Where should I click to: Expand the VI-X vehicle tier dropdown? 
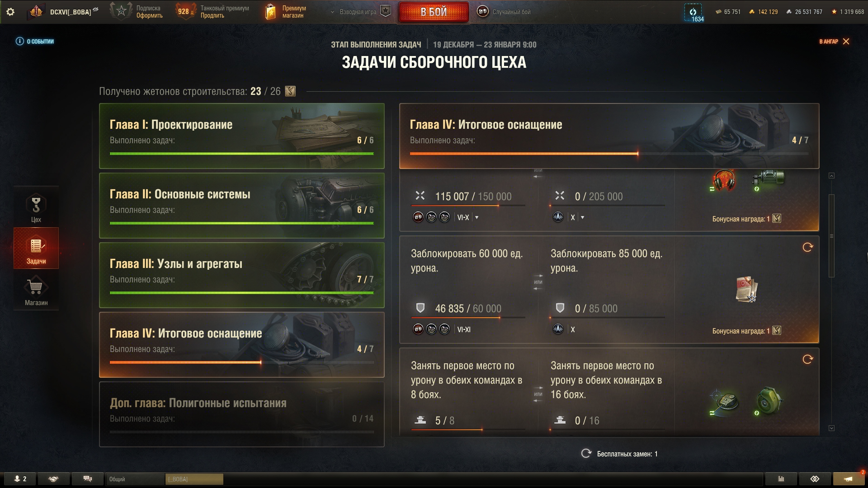[x=476, y=217]
